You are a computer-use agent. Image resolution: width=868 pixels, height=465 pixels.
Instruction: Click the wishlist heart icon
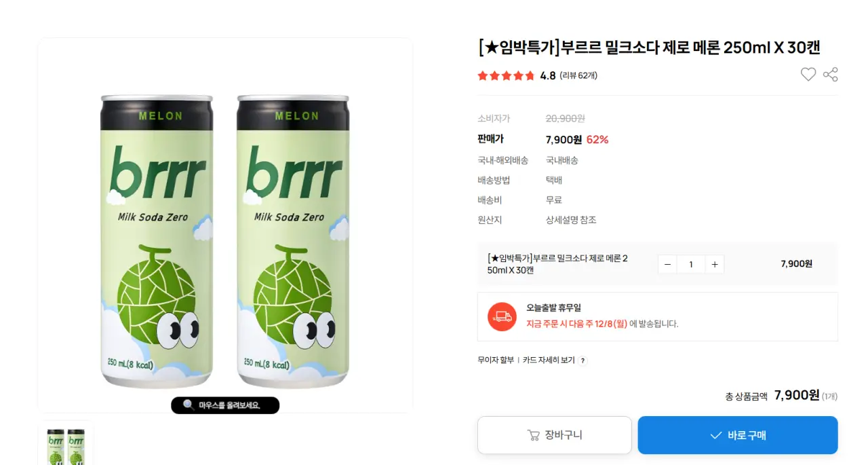(808, 75)
